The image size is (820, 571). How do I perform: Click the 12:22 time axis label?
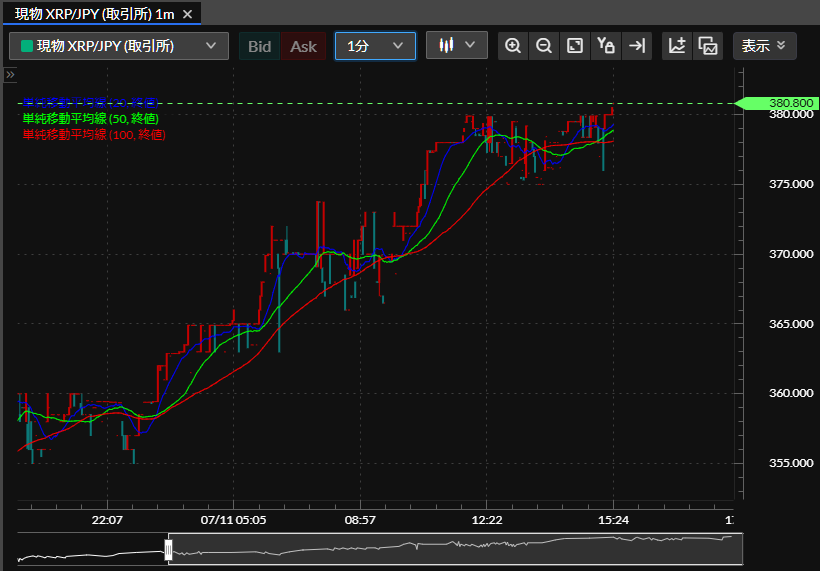coord(487,520)
